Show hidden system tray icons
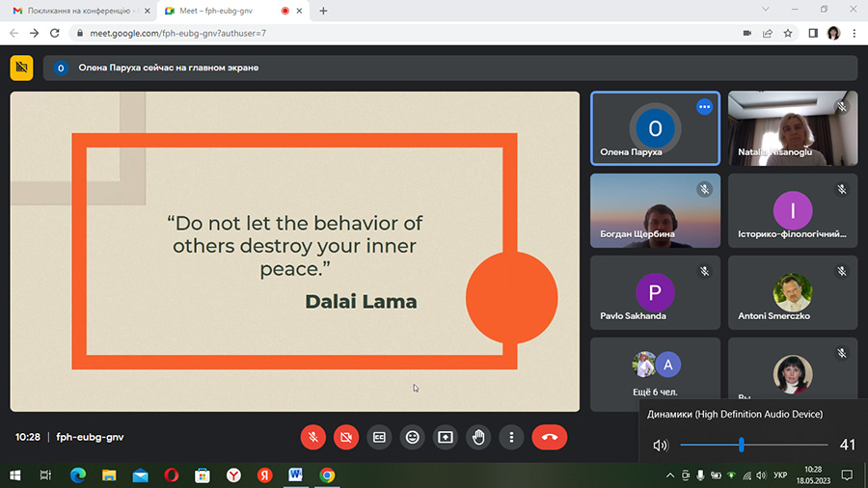This screenshot has height=488, width=868. 670,475
